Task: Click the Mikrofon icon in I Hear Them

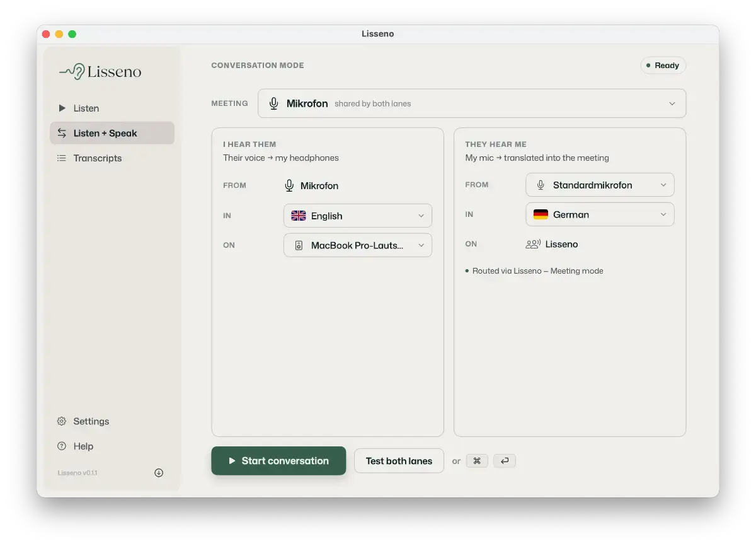Action: (289, 185)
